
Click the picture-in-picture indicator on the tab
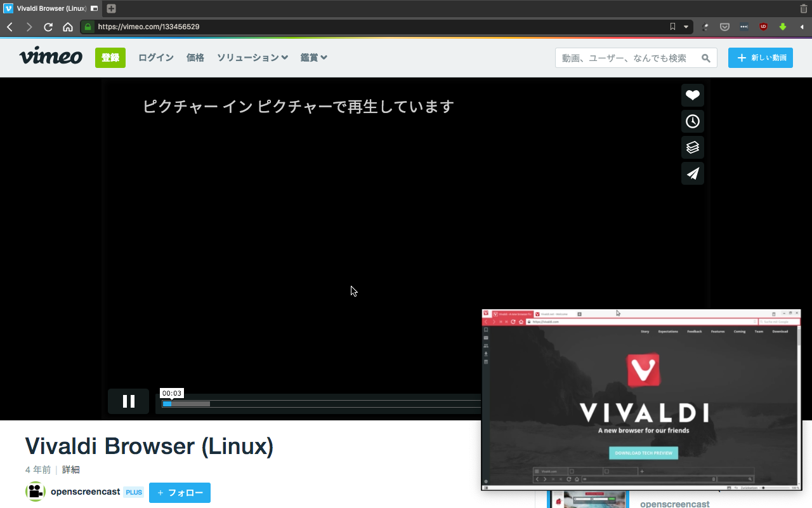[94, 9]
